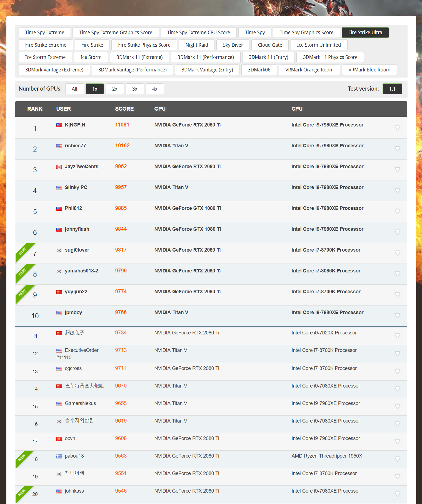Choose 3DMark 11 (Performance)
Viewport: 422px width, 504px height.
tap(206, 57)
